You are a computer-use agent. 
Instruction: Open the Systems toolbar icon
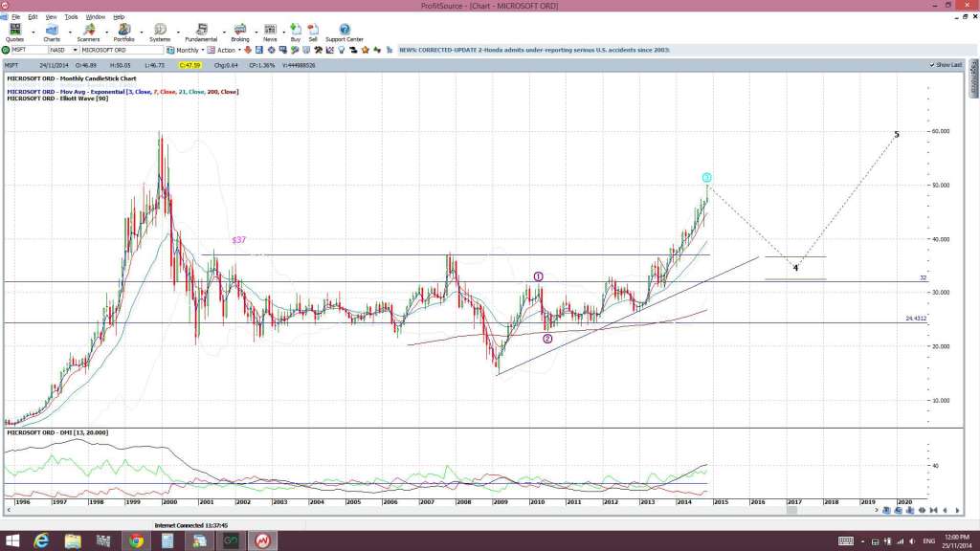point(160,32)
